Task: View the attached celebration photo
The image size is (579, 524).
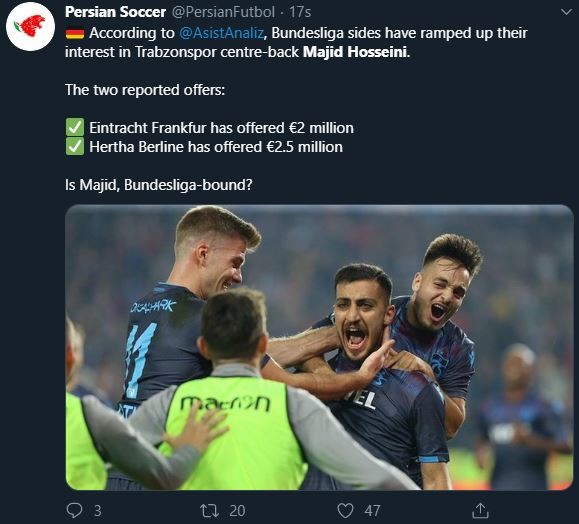Action: tap(319, 347)
